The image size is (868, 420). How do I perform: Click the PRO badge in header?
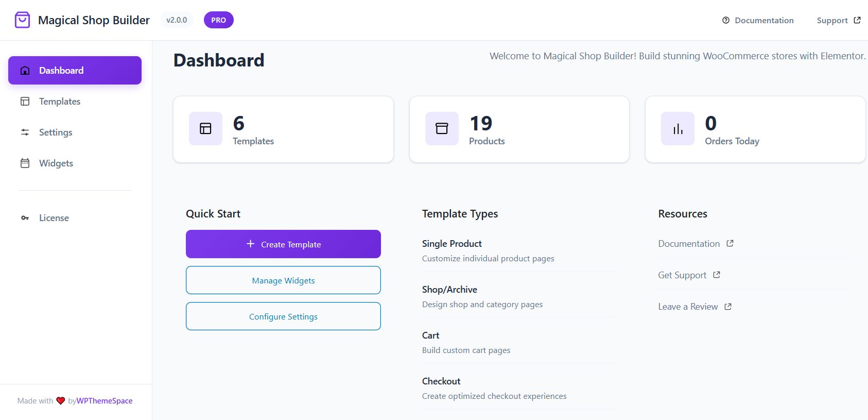(x=218, y=20)
